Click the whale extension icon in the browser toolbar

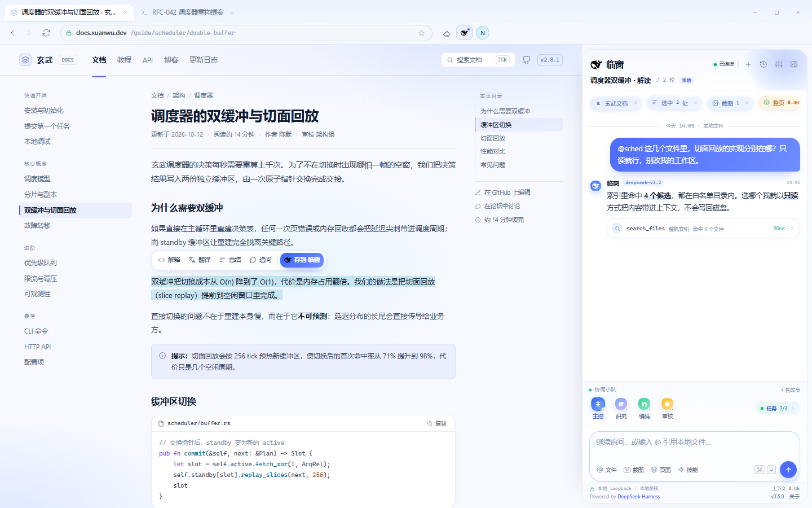pos(464,33)
